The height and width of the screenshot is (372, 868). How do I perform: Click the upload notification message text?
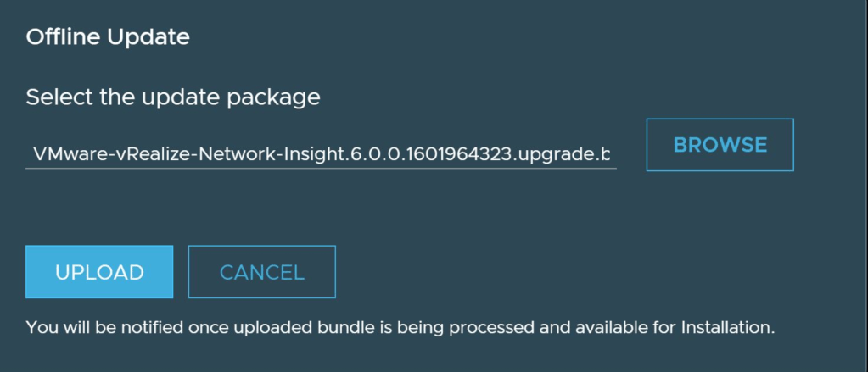pos(400,326)
